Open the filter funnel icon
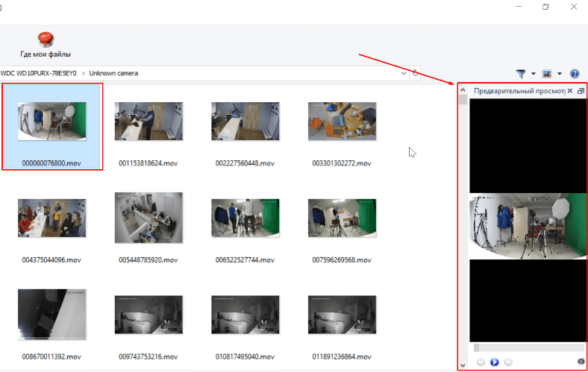Image resolution: width=588 pixels, height=372 pixels. (x=521, y=74)
